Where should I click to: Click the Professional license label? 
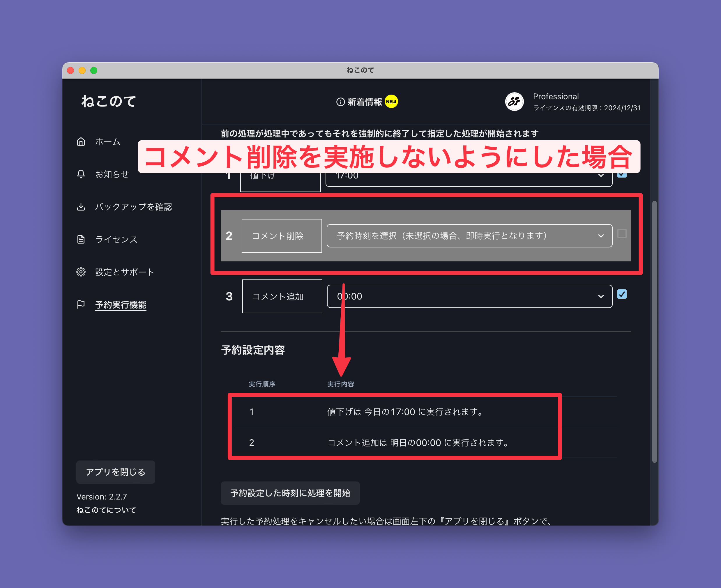(x=556, y=97)
